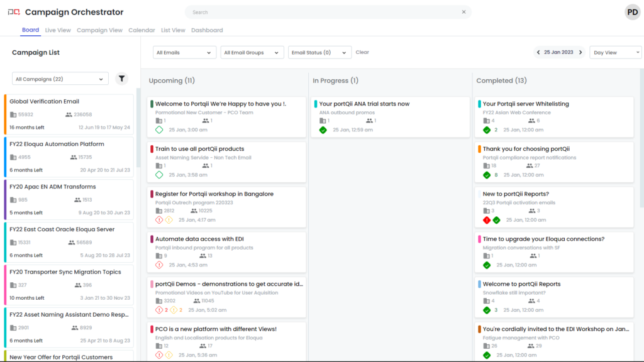The image size is (644, 362).
Task: Open the PD user profile avatar
Action: click(x=632, y=12)
